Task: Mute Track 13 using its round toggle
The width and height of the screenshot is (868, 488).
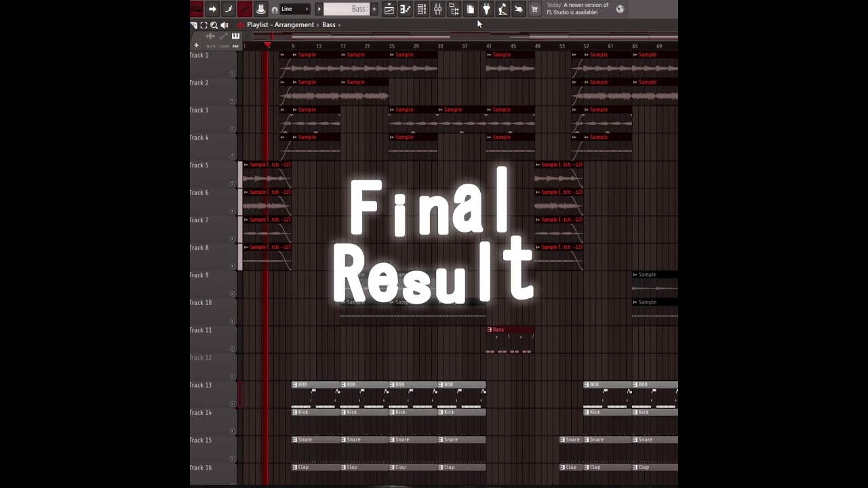Action: pos(232,404)
